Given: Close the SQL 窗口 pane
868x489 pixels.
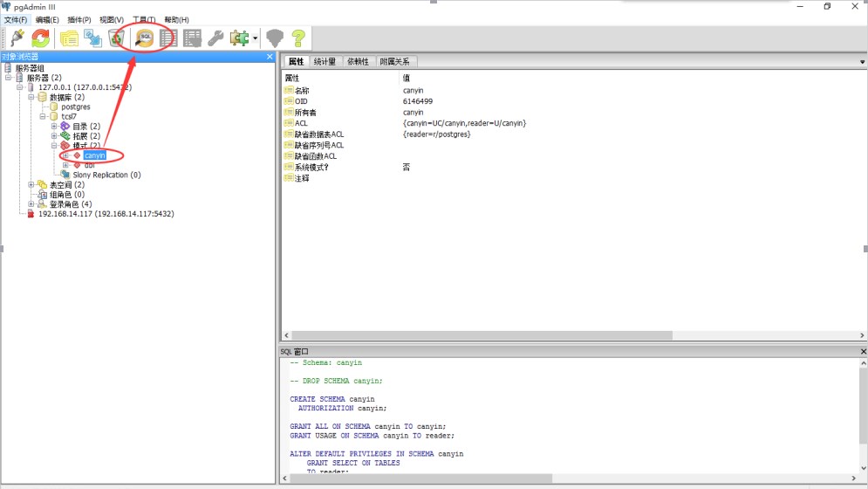Looking at the screenshot, I should (x=863, y=352).
